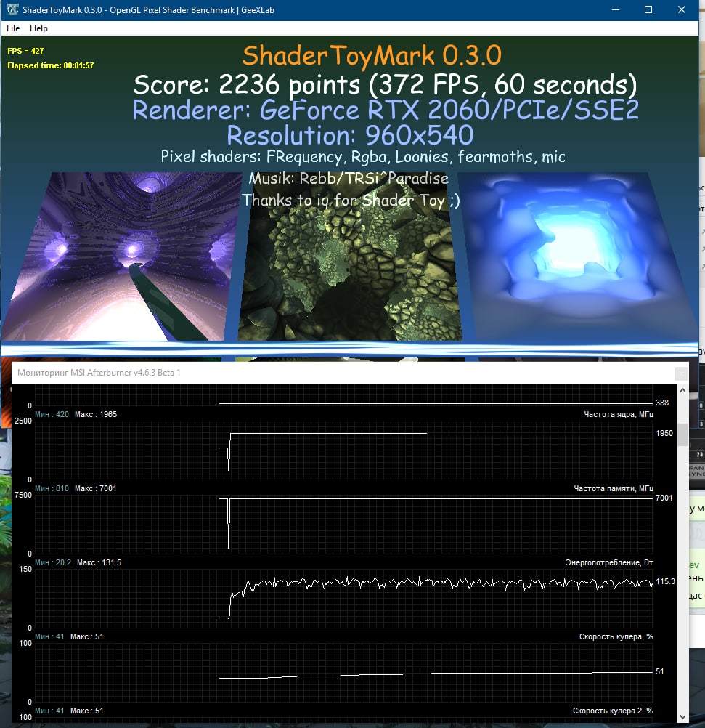Click the 'Скорость кулера 2, %' graph label
Screen dimensions: 705x728
(613, 711)
